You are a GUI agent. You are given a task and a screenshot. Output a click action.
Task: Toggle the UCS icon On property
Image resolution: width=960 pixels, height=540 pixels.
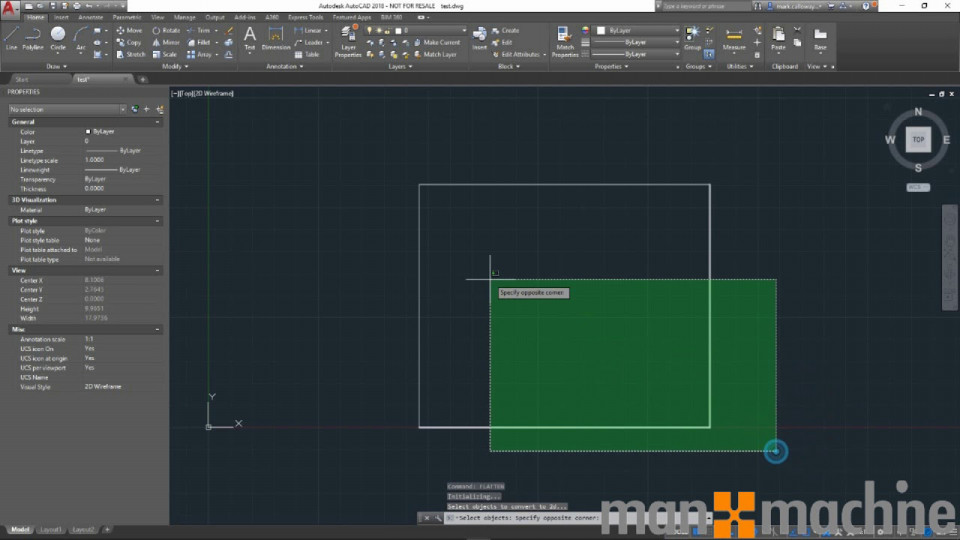[x=89, y=348]
